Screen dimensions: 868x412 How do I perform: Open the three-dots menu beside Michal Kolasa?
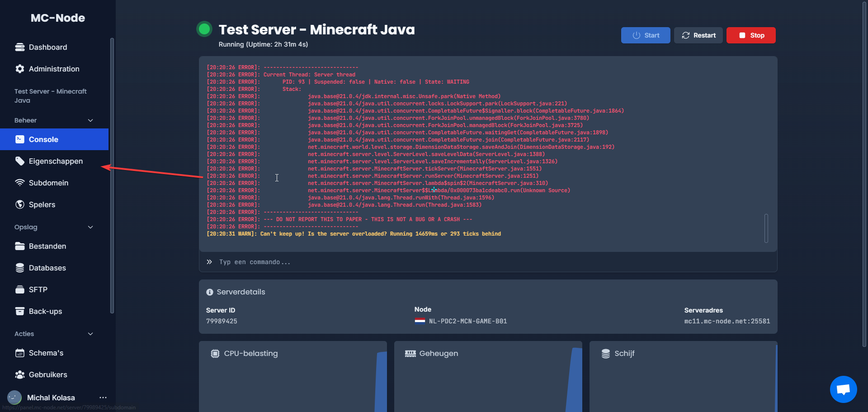[x=103, y=398]
